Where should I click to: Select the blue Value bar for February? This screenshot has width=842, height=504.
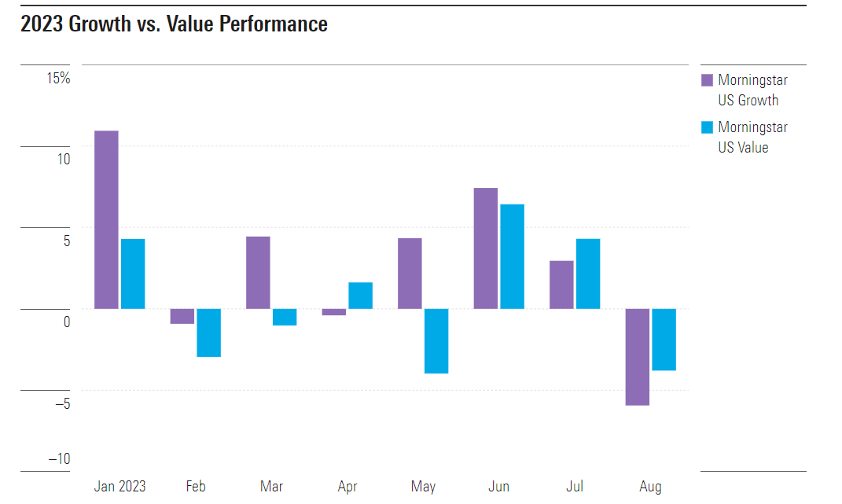coord(208,333)
